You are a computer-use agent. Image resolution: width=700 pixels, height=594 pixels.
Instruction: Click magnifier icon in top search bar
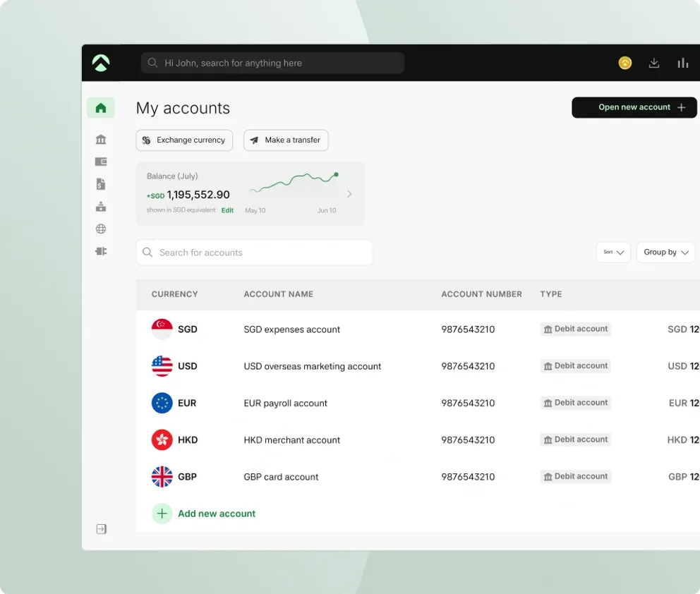point(152,63)
